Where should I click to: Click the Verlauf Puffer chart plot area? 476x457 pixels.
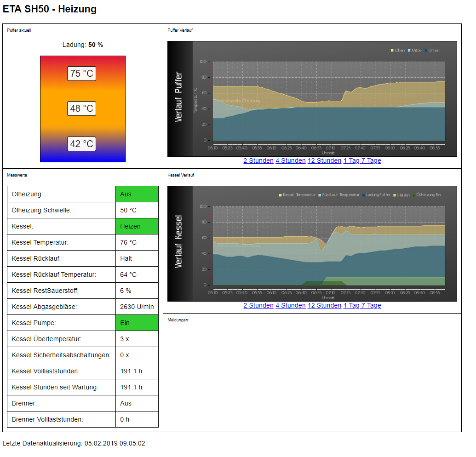tap(329, 101)
